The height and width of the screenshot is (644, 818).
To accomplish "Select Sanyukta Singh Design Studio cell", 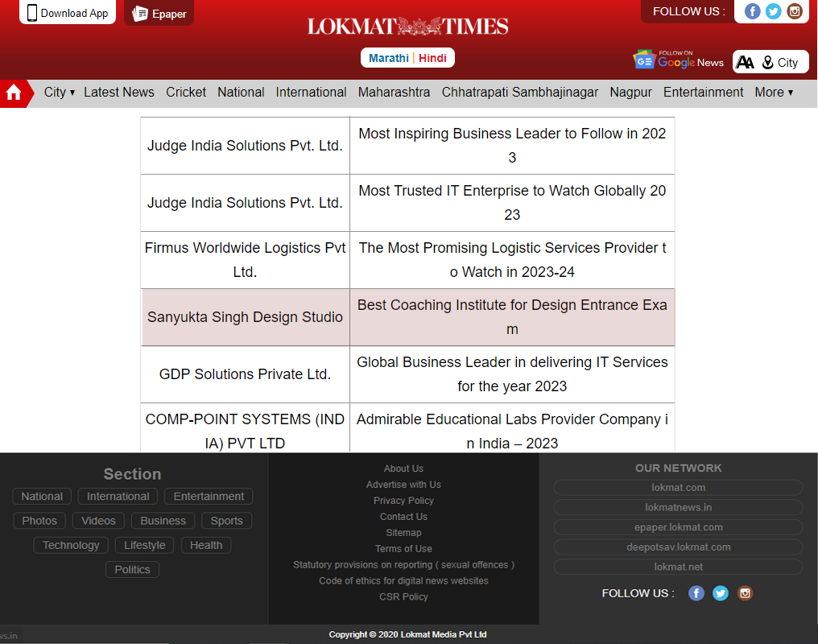I will click(246, 317).
